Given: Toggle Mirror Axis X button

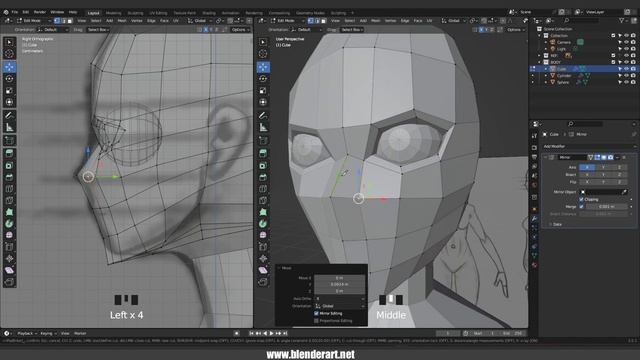Looking at the screenshot, I should pyautogui.click(x=587, y=167).
